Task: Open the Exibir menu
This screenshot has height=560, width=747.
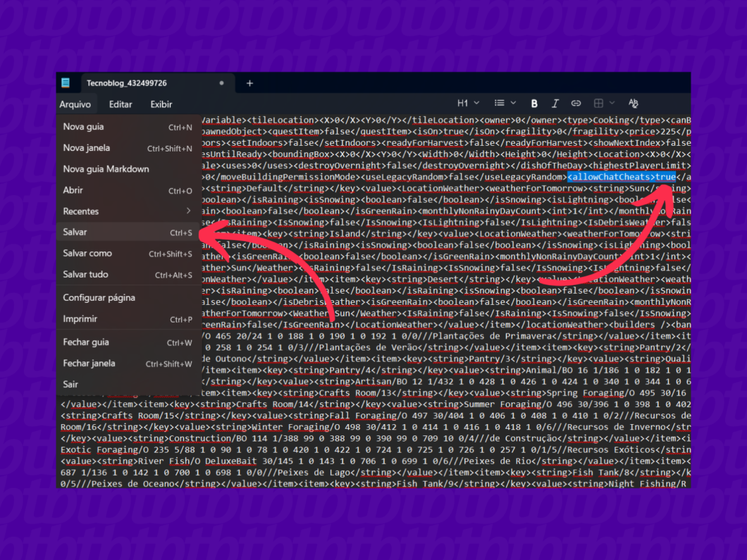Action: tap(161, 104)
